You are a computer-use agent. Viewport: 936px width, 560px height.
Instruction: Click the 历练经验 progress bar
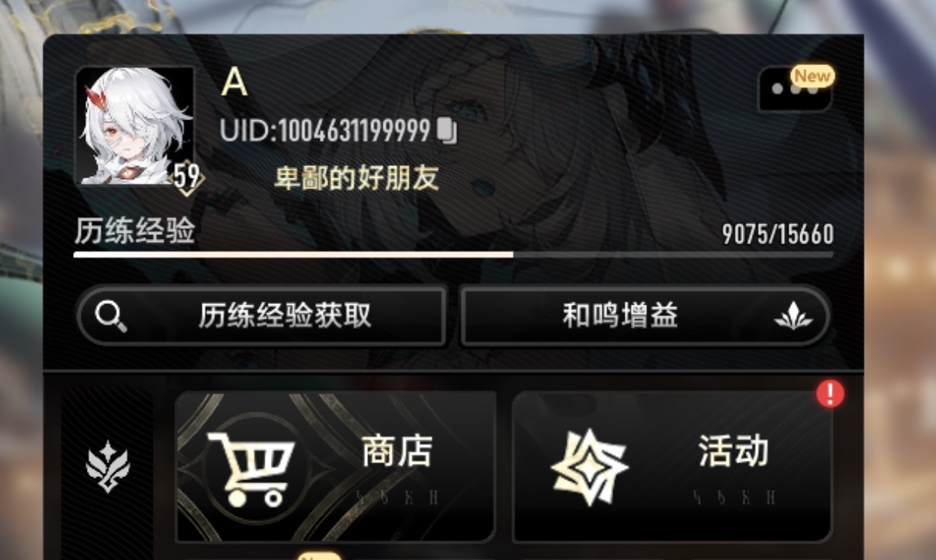pos(453,254)
